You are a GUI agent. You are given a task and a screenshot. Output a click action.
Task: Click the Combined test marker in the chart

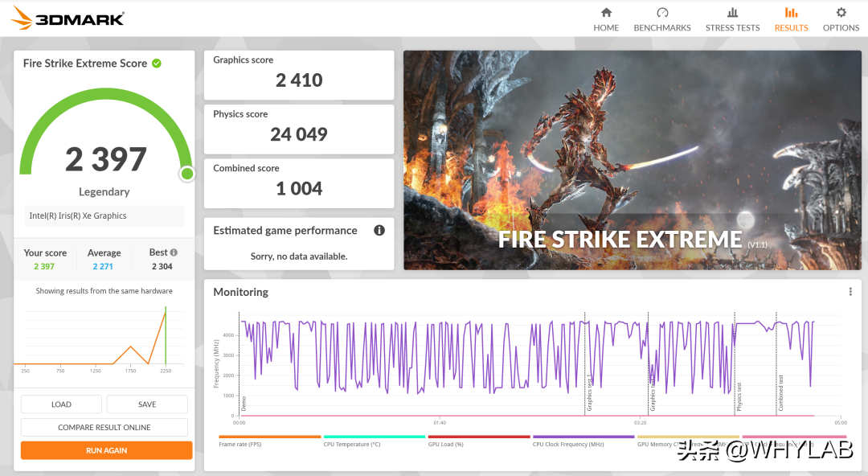coord(780,393)
